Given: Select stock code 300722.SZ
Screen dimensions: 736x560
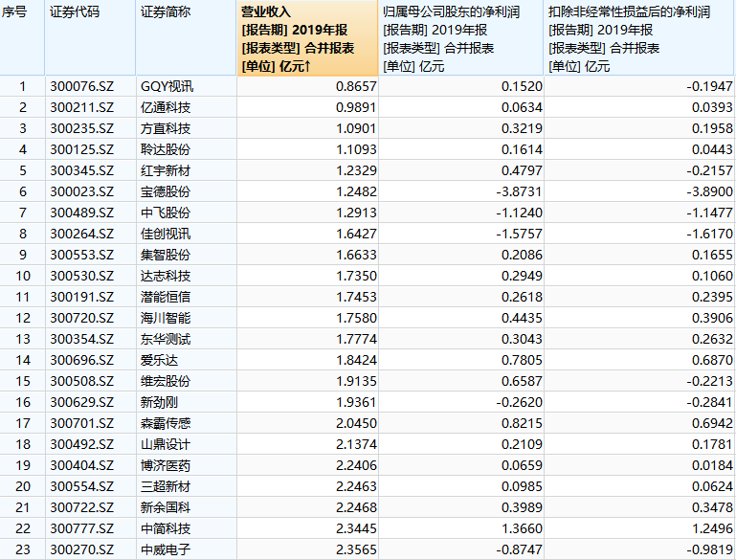Looking at the screenshot, I should (82, 508).
